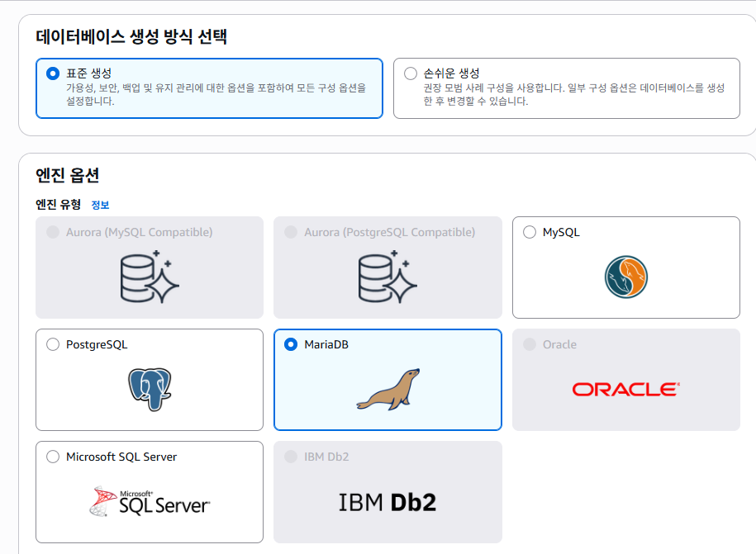756x554 pixels.
Task: Click the Aurora MySQL database sparkle icon
Action: pos(150,277)
